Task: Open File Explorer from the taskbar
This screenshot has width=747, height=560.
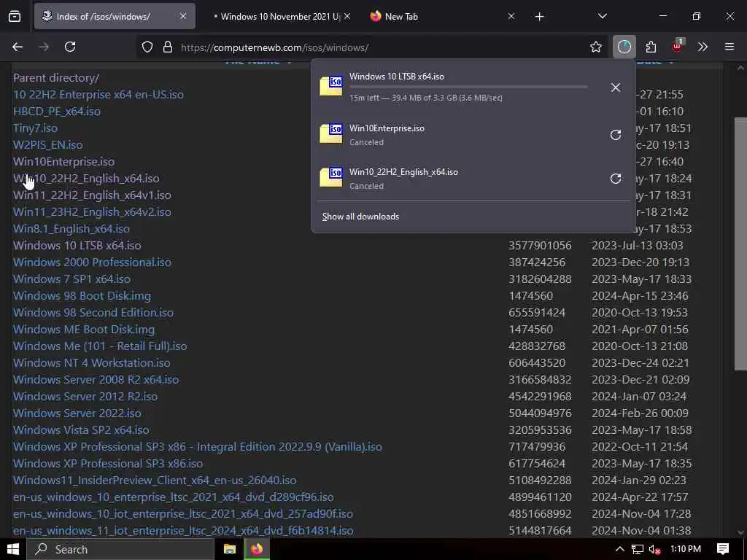Action: pyautogui.click(x=230, y=549)
